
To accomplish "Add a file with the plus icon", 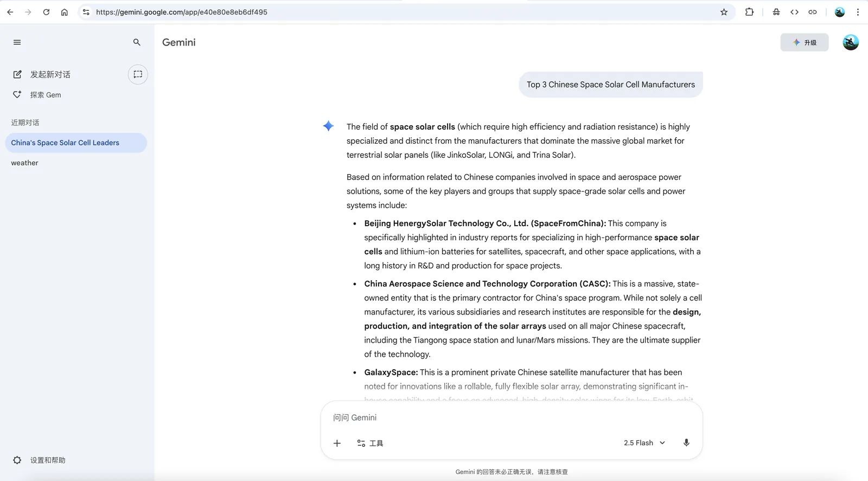I will click(337, 443).
